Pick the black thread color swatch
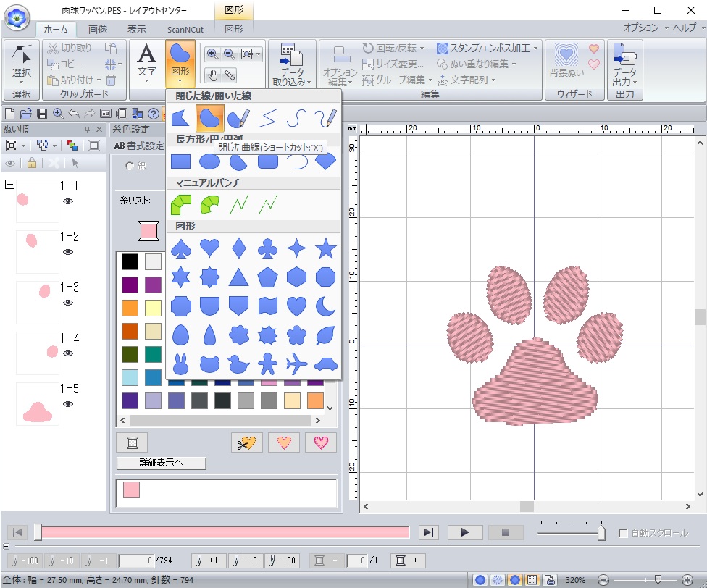The width and height of the screenshot is (707, 588). (130, 262)
